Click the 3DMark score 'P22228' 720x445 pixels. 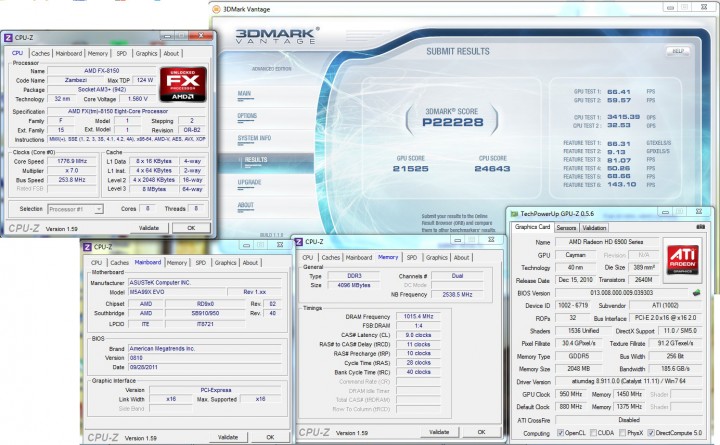[x=453, y=122]
